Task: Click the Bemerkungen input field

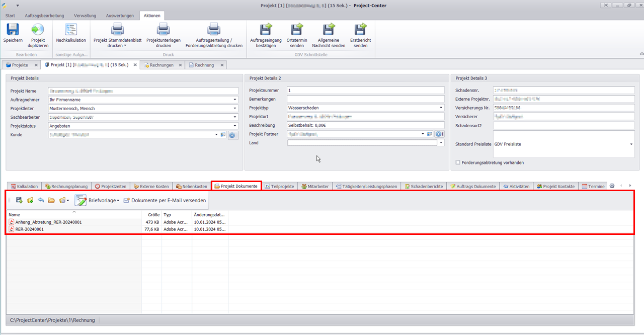Action: pos(365,99)
